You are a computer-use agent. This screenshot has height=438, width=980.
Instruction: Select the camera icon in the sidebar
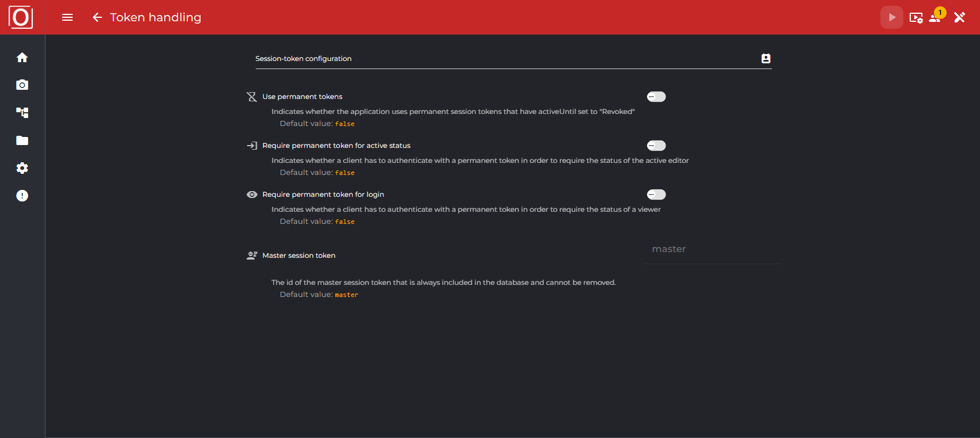pos(22,85)
